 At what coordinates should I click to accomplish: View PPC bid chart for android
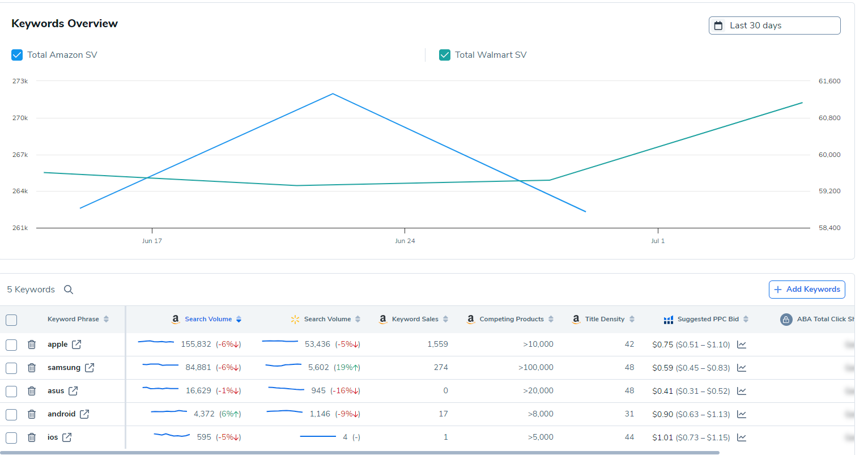click(742, 414)
